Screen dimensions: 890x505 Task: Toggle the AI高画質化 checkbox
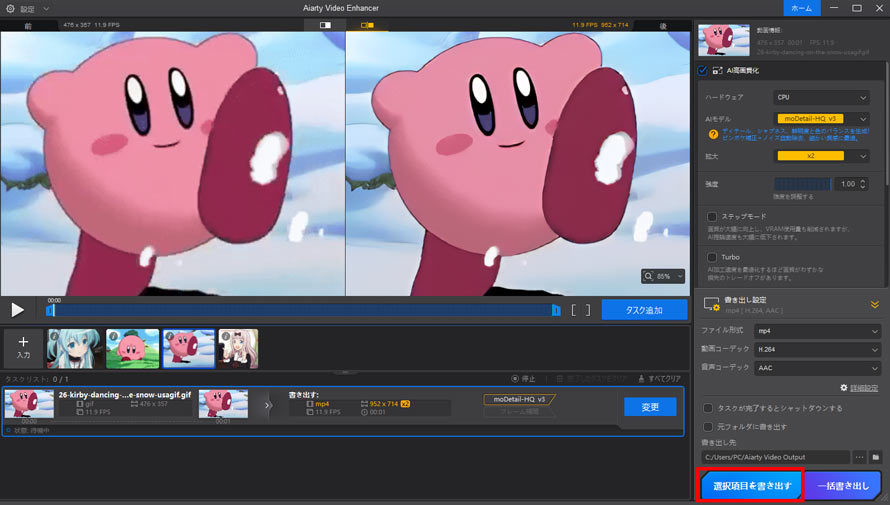point(702,70)
